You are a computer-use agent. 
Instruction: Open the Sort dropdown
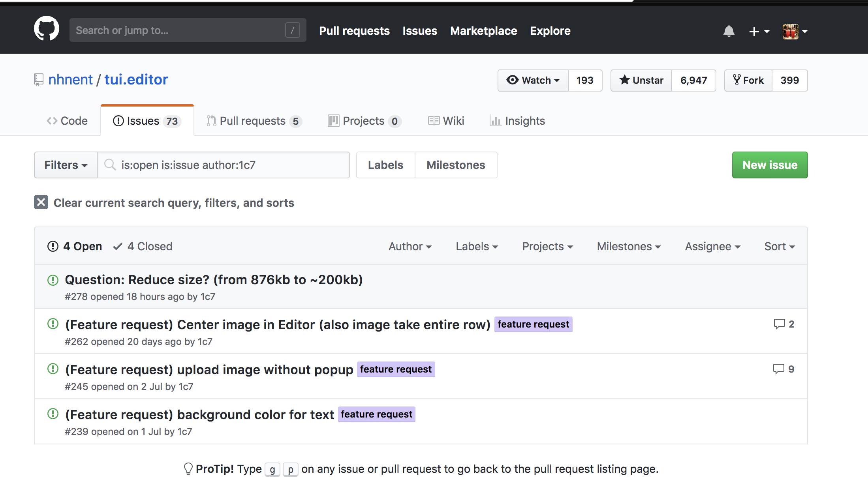tap(779, 246)
